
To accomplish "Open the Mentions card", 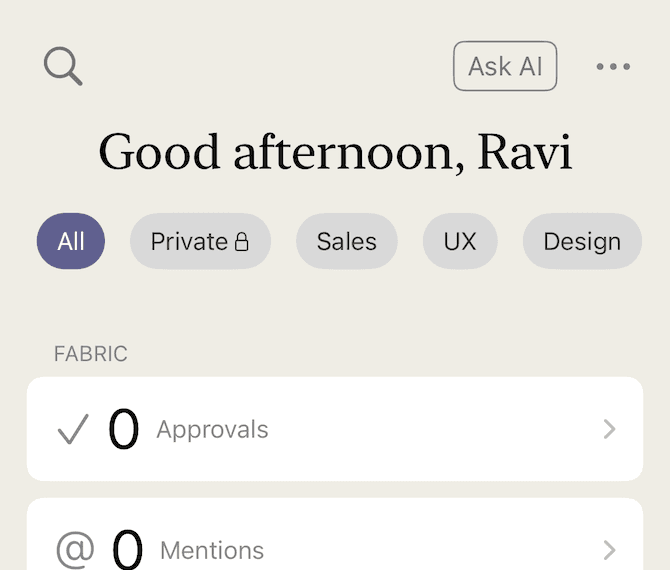I will [335, 534].
